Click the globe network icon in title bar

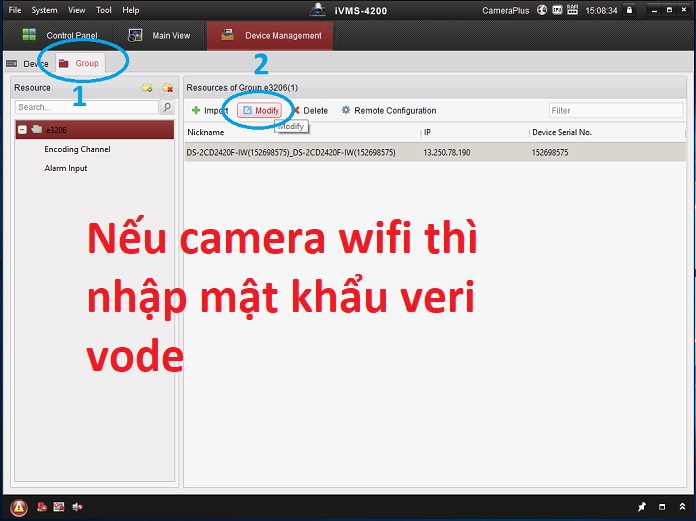click(542, 10)
